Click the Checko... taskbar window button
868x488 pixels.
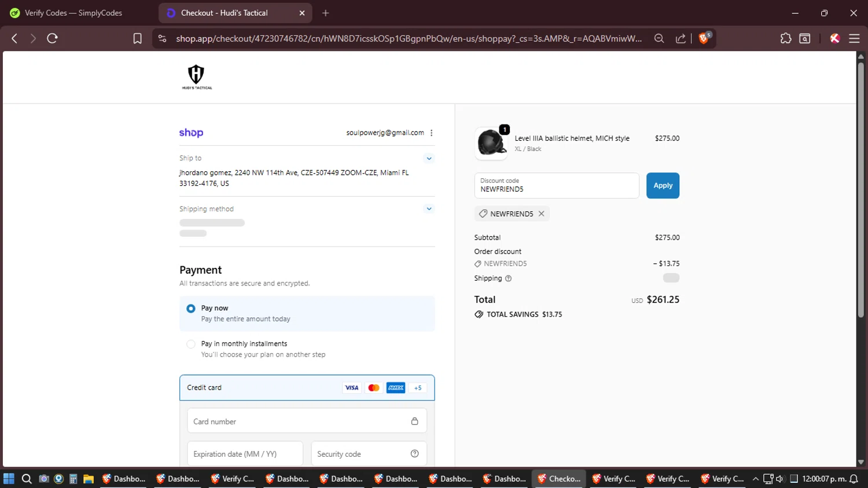pos(558,479)
